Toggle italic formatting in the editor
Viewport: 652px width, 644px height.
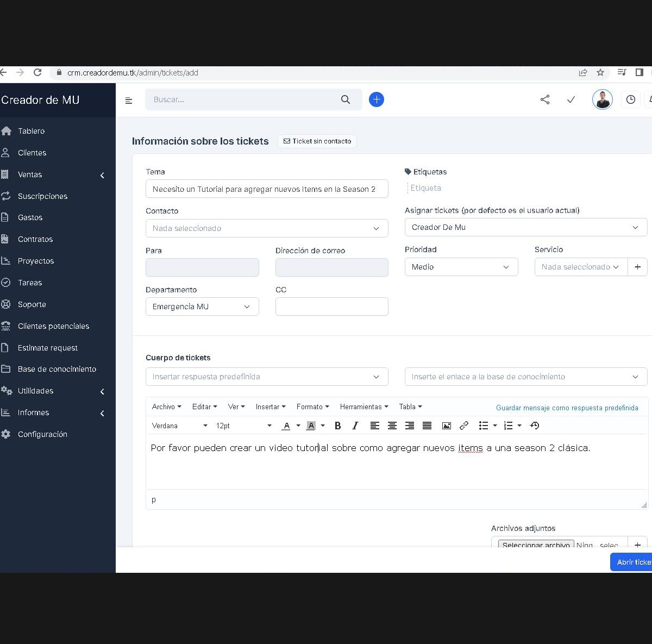pyautogui.click(x=355, y=426)
